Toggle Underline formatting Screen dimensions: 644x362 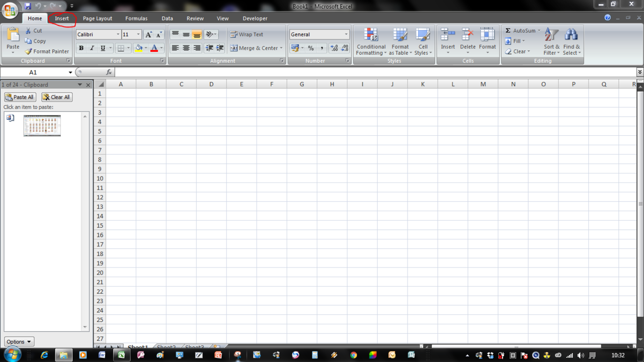tap(103, 48)
